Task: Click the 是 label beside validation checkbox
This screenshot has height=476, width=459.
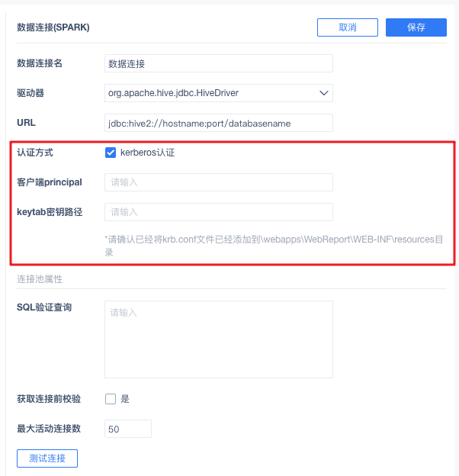Action: (x=125, y=399)
